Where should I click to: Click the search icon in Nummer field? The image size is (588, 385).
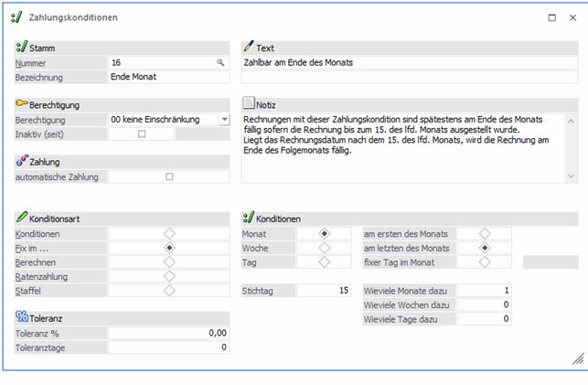point(220,62)
